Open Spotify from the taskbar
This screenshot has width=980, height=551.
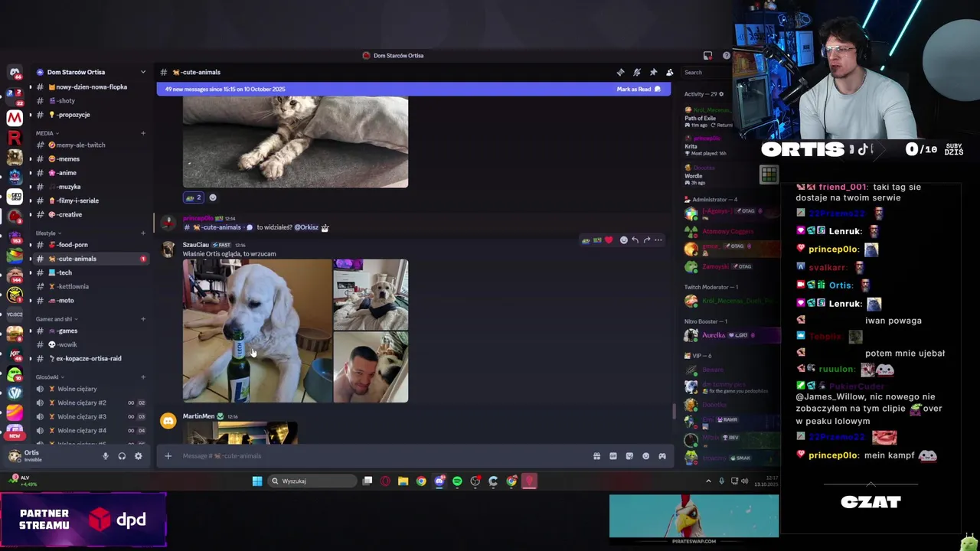click(457, 481)
